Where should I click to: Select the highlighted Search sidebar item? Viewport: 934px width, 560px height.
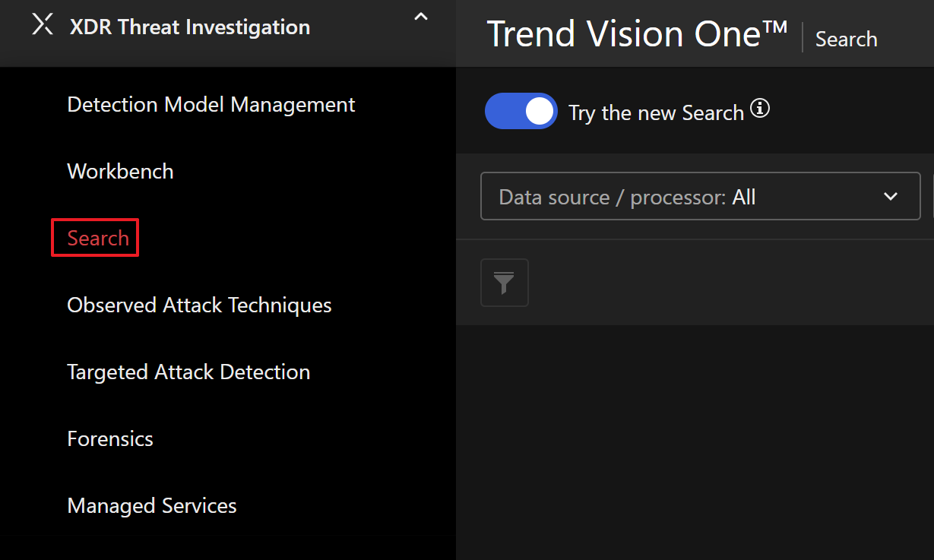[x=98, y=239]
